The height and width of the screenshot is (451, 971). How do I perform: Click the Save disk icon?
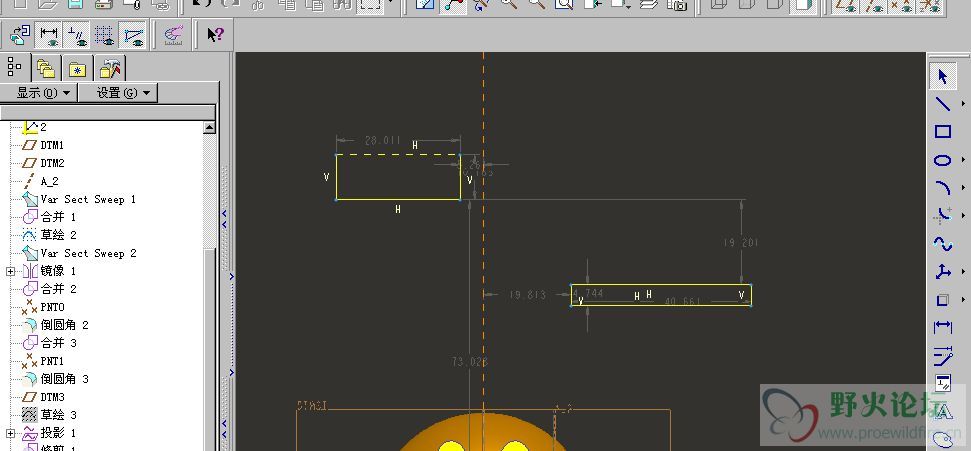pyautogui.click(x=76, y=5)
